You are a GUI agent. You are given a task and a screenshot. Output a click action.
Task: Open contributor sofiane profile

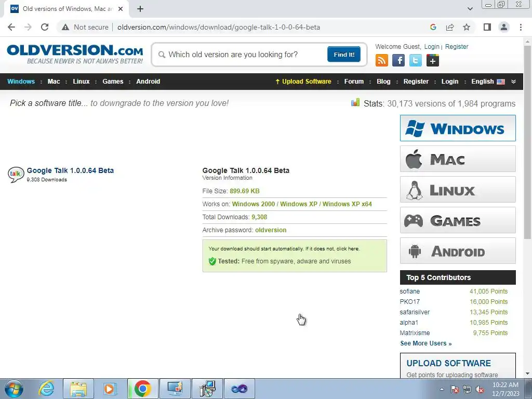coord(409,291)
